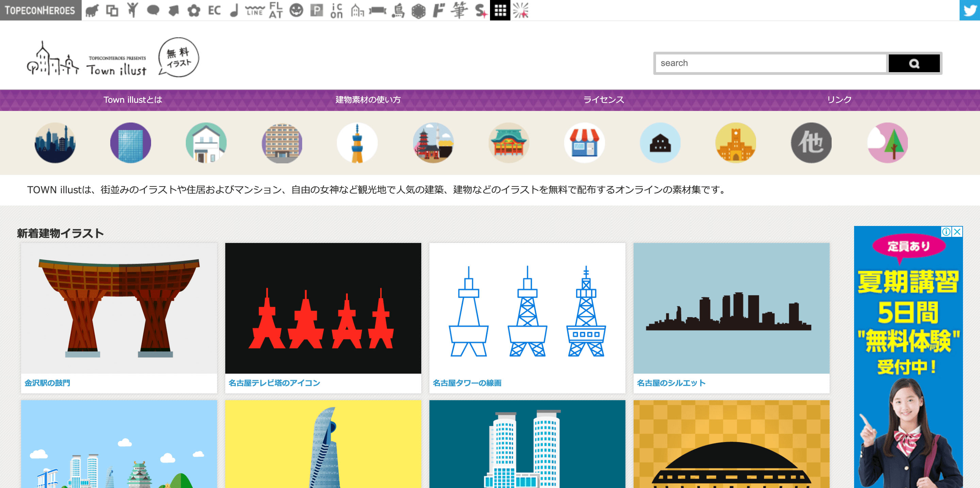Open the red Nagoya TV tower icons thumbnail
The image size is (980, 488).
click(323, 308)
